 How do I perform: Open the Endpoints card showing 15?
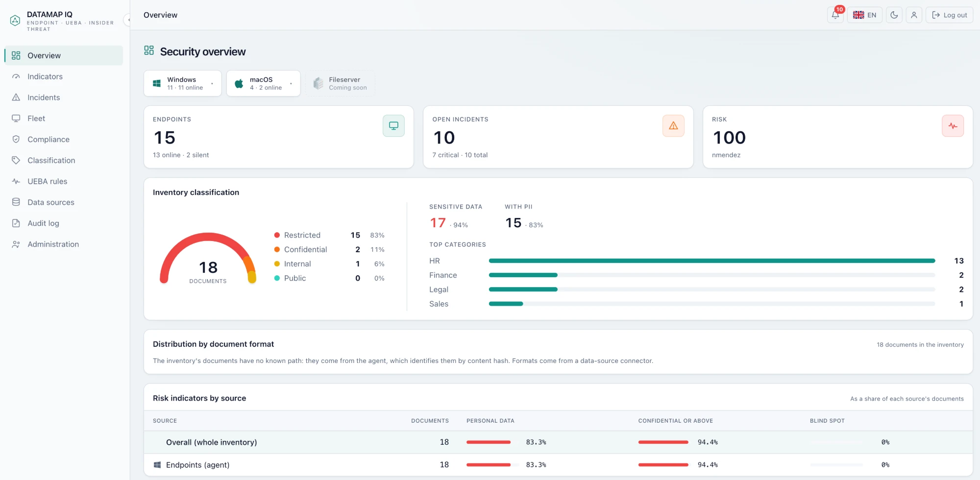click(279, 137)
